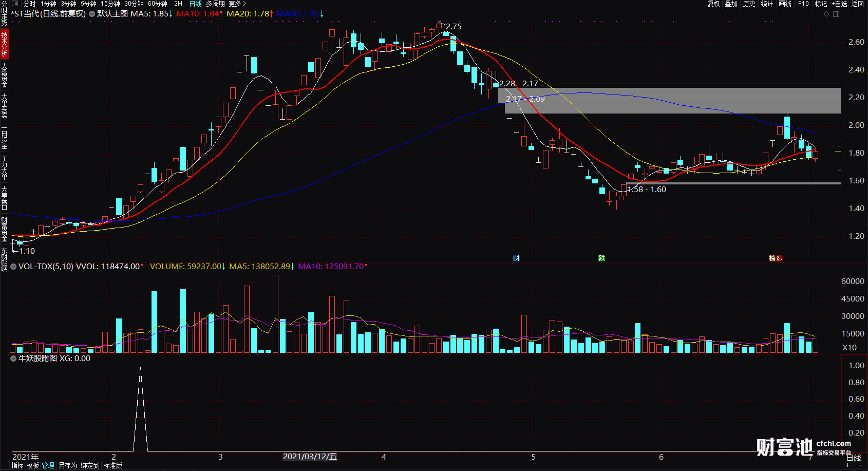
Task: Open the 东财贴吧 side tab
Action: [x=4, y=260]
